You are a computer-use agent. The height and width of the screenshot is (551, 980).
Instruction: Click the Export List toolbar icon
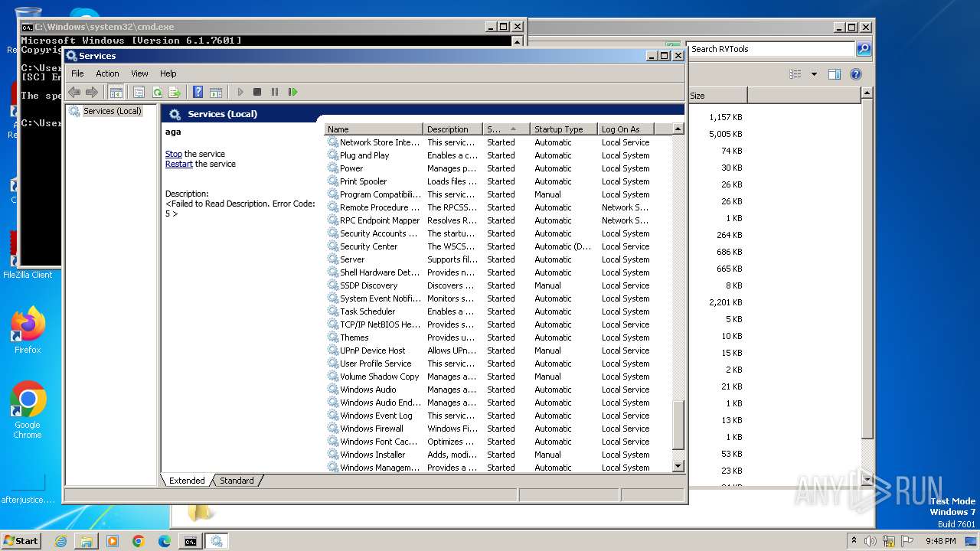coord(175,92)
